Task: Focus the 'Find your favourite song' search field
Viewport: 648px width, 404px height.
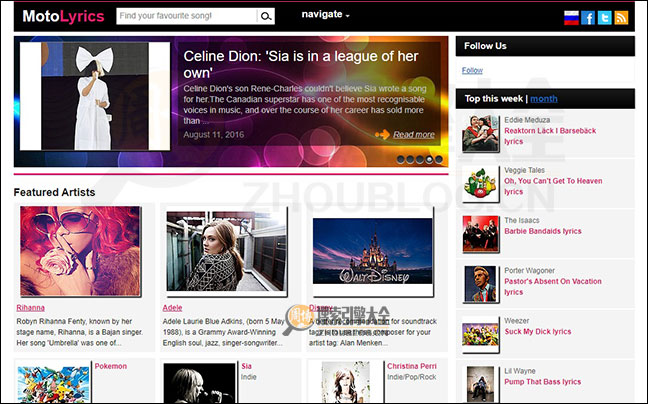Action: [186, 16]
